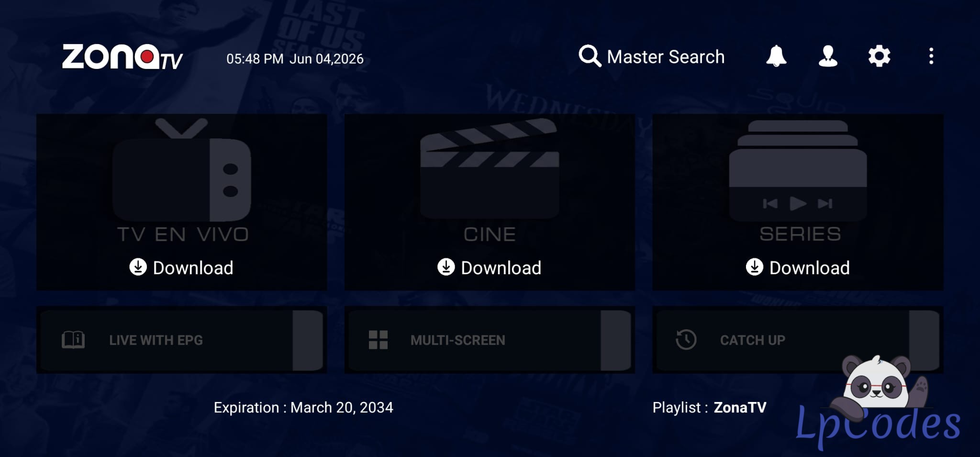
Task: Open the Master Search magnifier icon
Action: [590, 56]
